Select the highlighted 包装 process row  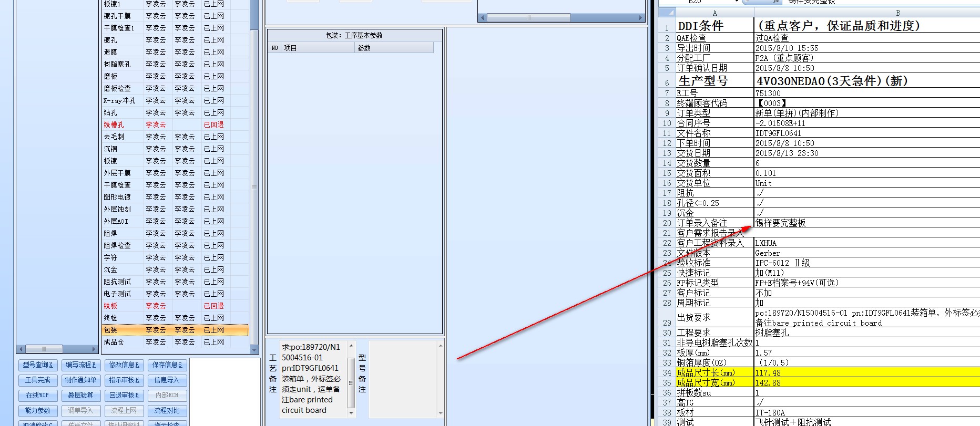(175, 330)
